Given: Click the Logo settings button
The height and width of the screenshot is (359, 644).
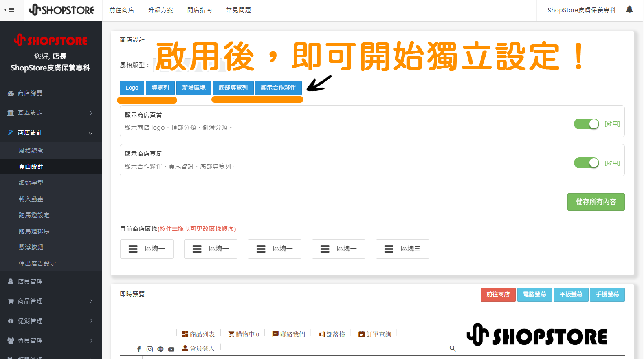Looking at the screenshot, I should click(132, 88).
